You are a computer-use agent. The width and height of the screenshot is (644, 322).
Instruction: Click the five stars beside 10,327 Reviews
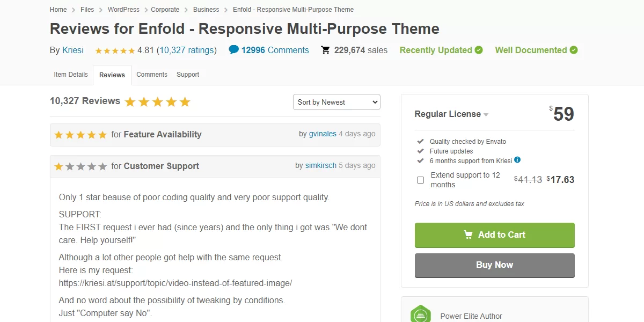click(x=157, y=102)
